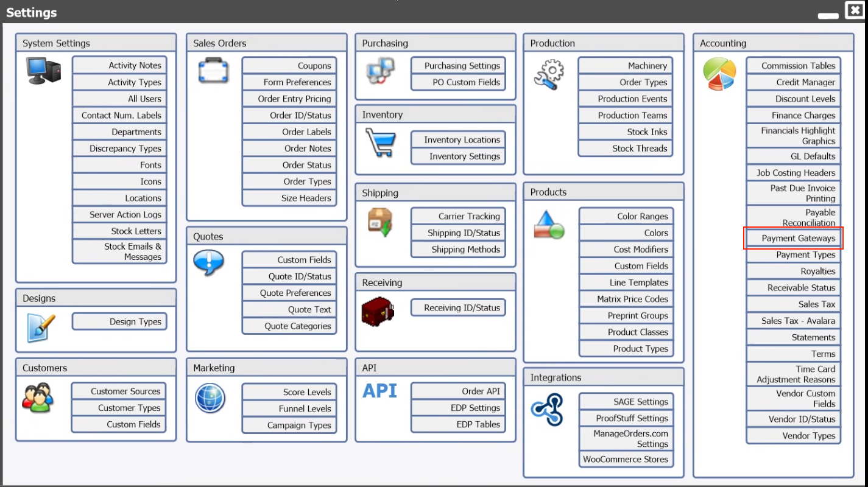
Task: Open Matrix Price Codes
Action: coord(626,299)
